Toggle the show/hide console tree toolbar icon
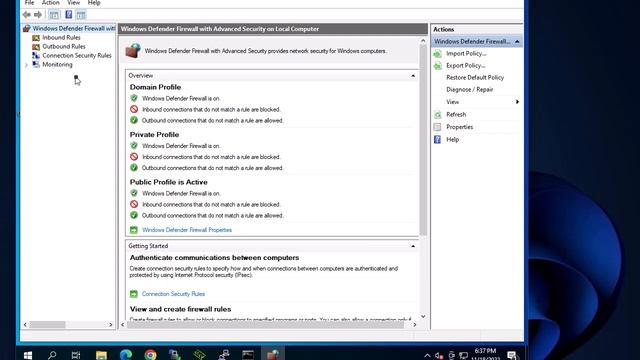Image resolution: width=640 pixels, height=360 pixels. coord(54,15)
